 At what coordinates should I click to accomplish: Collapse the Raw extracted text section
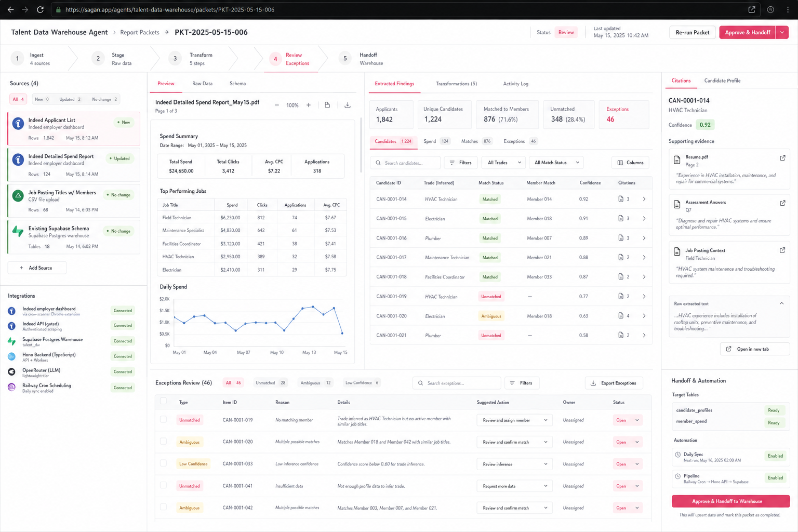pyautogui.click(x=781, y=303)
